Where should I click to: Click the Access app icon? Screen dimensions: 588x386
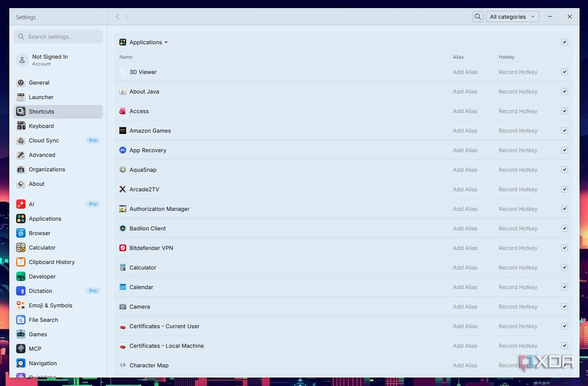click(x=123, y=111)
